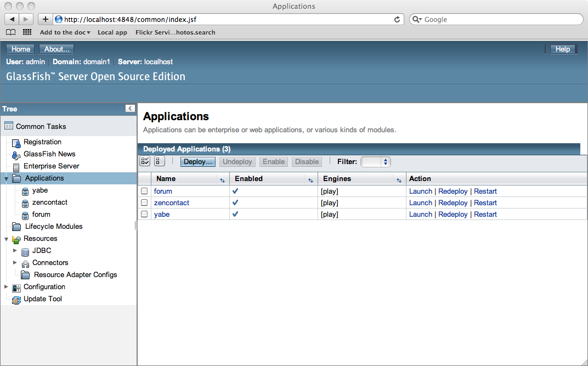The image size is (588, 366).
Task: Click the sort icon on Name column
Action: point(222,179)
